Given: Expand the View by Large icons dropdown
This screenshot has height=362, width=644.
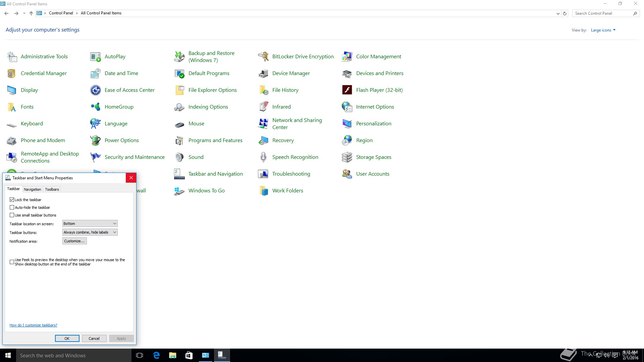Looking at the screenshot, I should tap(603, 30).
